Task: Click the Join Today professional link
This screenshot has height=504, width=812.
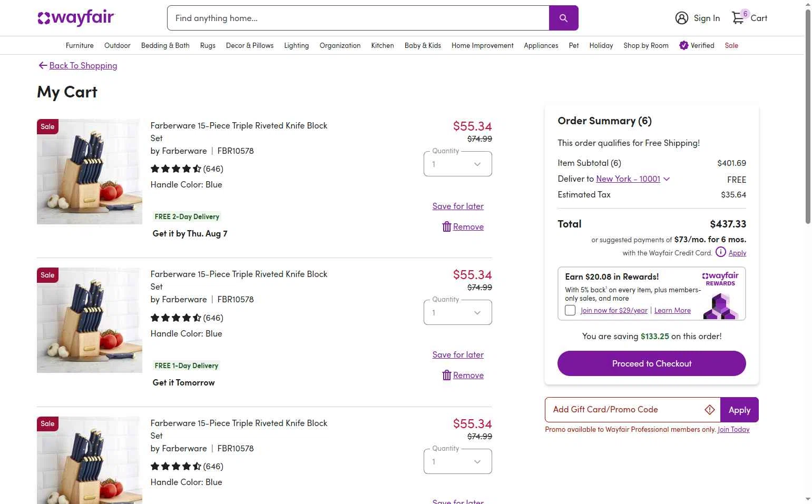Action: coord(733,429)
